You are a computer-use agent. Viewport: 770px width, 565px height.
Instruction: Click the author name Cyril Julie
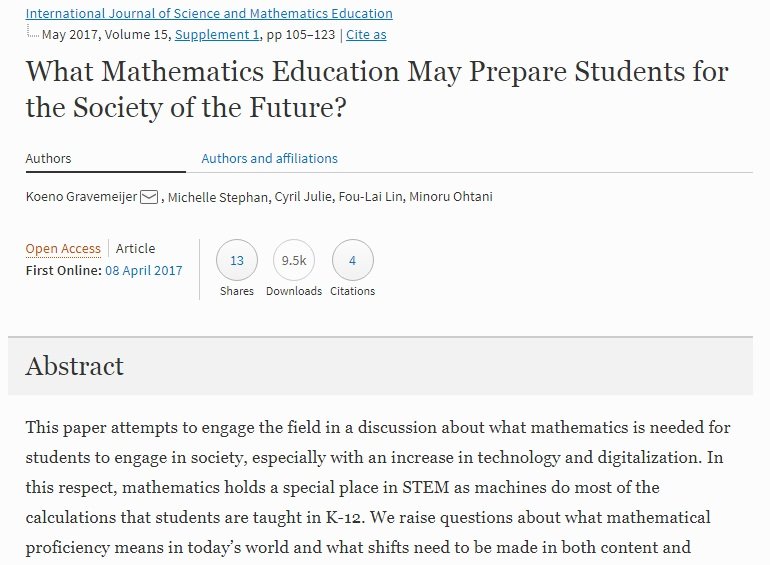(x=303, y=197)
